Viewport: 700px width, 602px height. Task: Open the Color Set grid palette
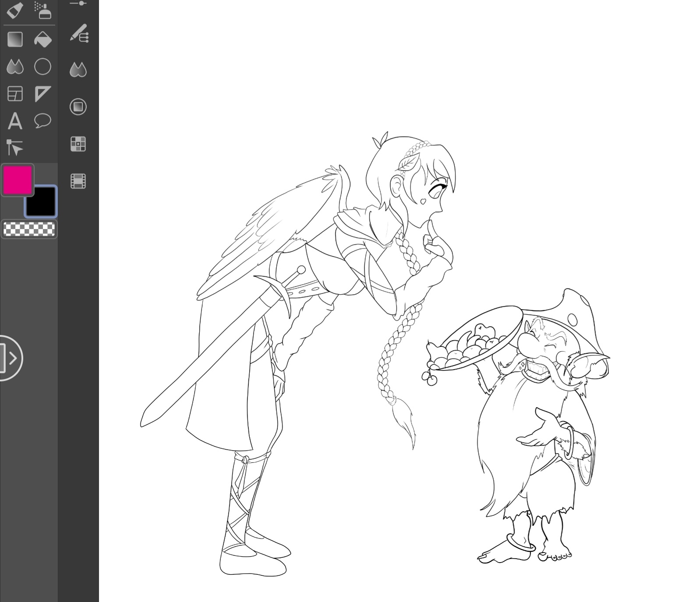click(78, 144)
